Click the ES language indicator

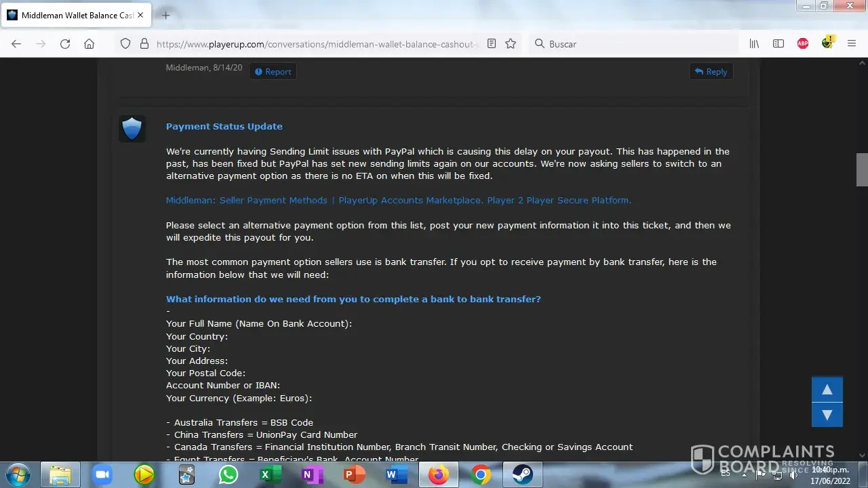tap(726, 473)
